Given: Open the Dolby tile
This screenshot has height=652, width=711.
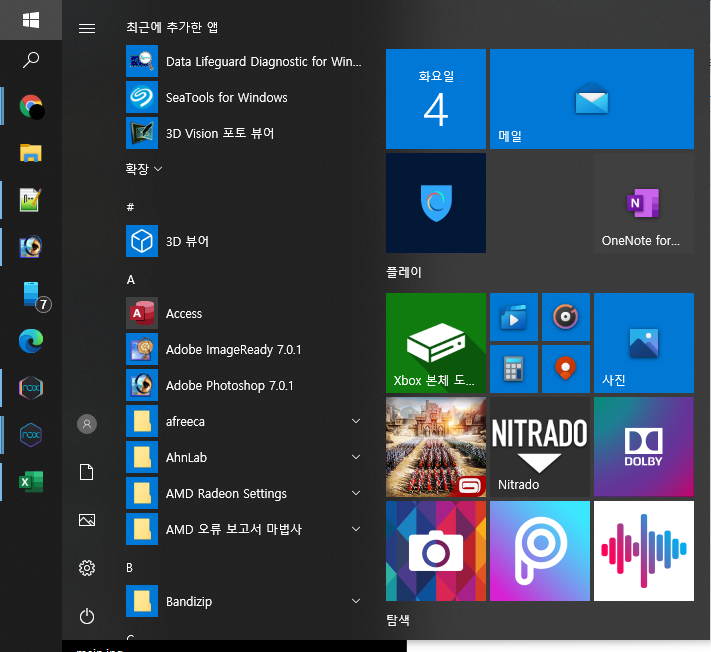Looking at the screenshot, I should click(644, 447).
